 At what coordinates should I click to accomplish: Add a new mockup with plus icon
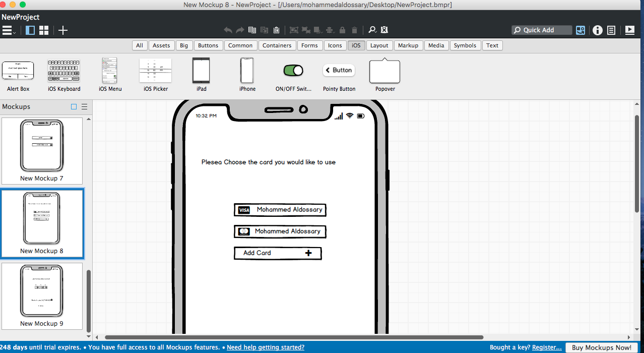point(62,30)
